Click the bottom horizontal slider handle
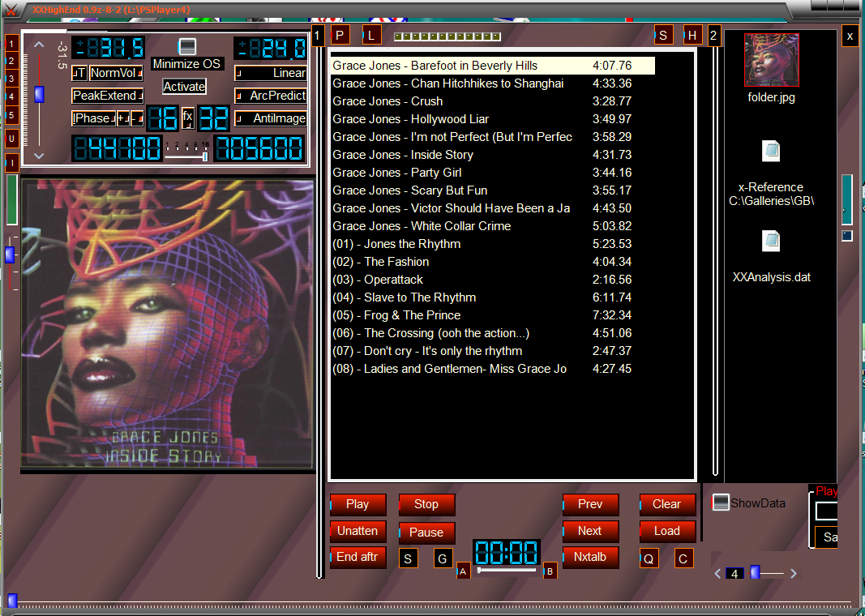The width and height of the screenshot is (865, 616). click(x=12, y=600)
